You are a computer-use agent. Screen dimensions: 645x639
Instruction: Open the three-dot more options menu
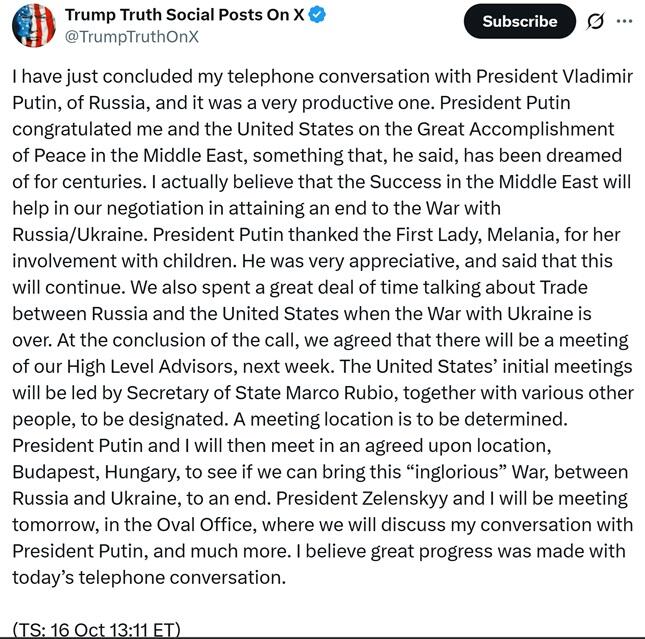click(x=625, y=21)
